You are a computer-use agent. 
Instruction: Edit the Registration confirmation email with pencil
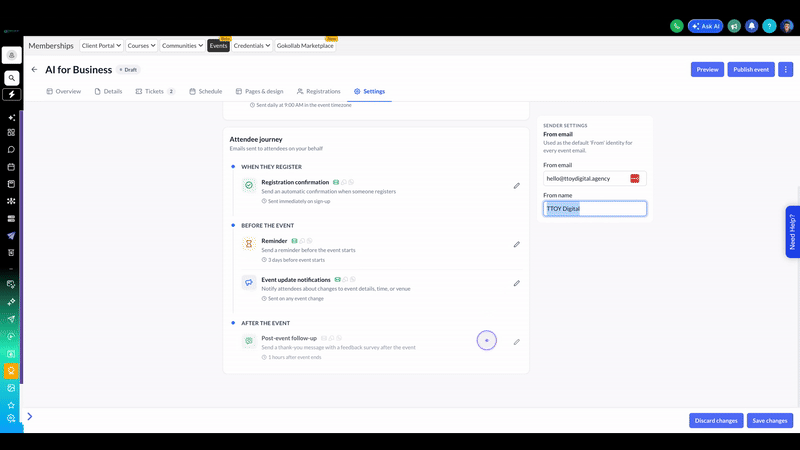click(517, 186)
